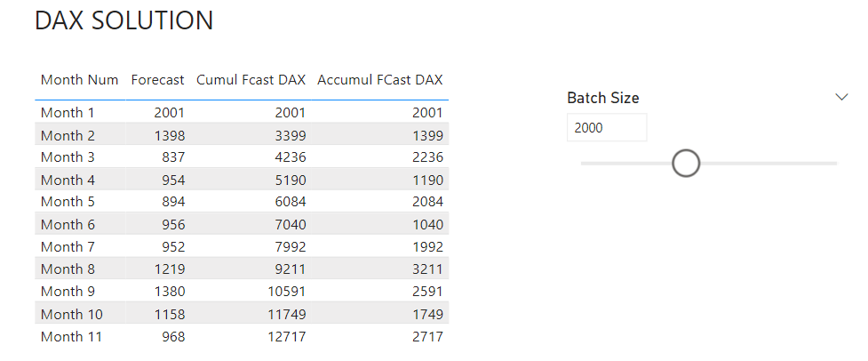Sort by Cumul Fcast DAX column header
Screen dimensions: 868x361
251,80
